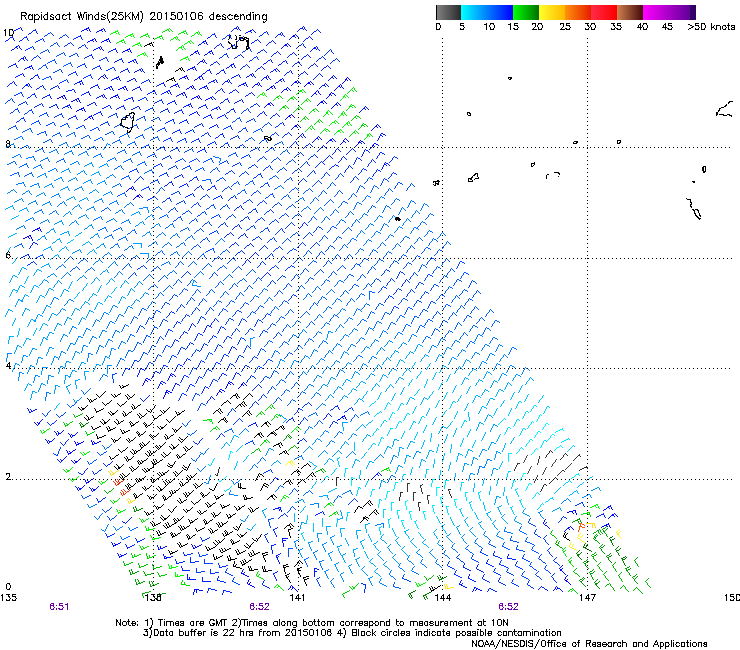This screenshot has height=650, width=740.
Task: Click the 'NOAA/NESDIS/Office of Research and Applications' credit
Action: pos(589,644)
